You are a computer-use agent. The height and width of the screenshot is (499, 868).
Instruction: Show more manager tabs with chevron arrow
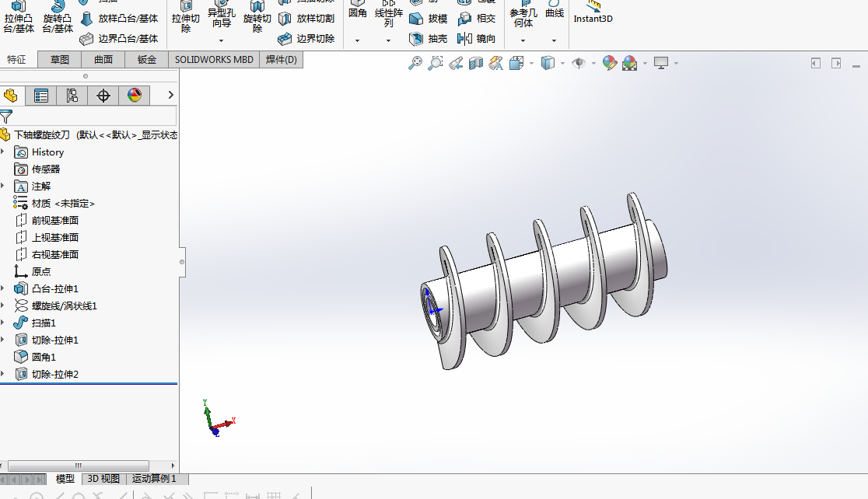pyautogui.click(x=170, y=95)
